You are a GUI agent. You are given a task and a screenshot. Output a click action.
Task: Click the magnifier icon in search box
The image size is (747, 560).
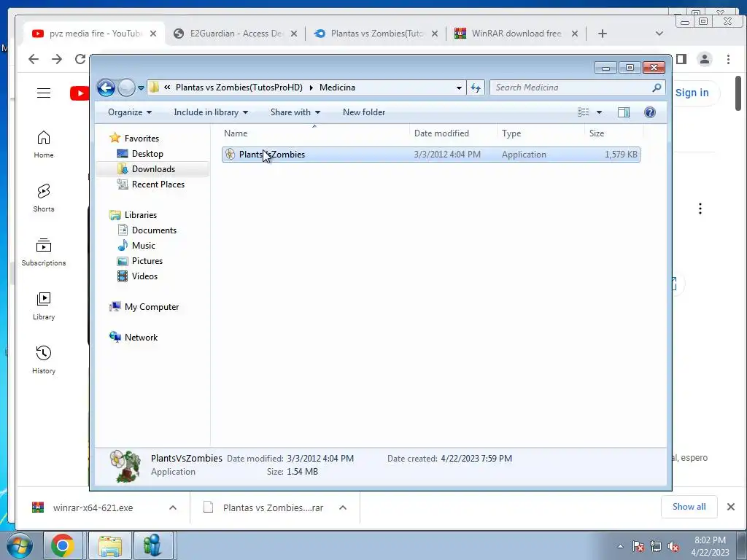[657, 87]
